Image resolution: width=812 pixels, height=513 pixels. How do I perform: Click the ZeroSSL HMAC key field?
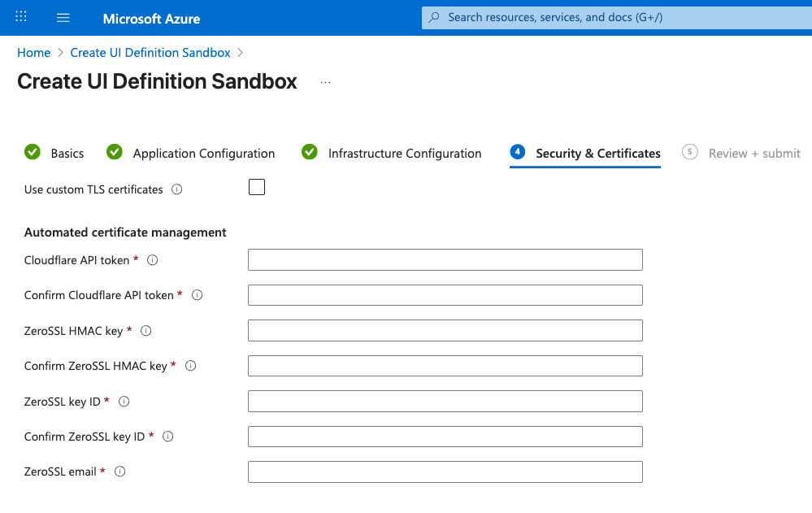[x=445, y=331]
